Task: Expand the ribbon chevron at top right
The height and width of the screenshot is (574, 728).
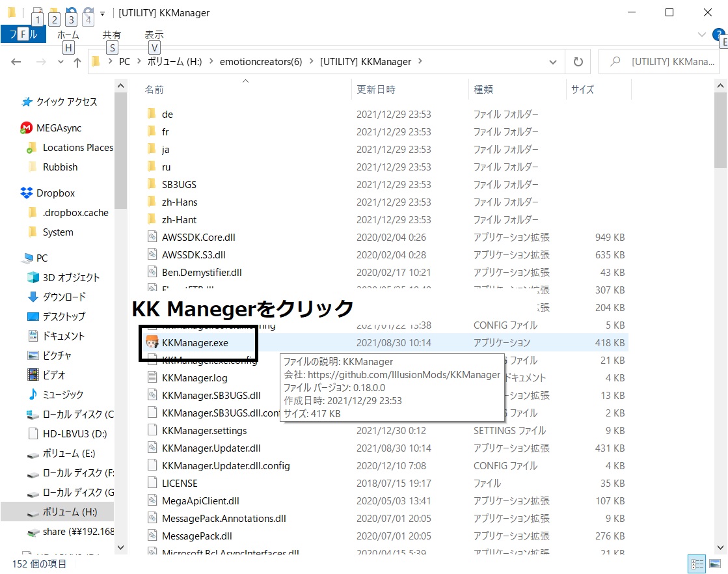Action: pos(701,34)
